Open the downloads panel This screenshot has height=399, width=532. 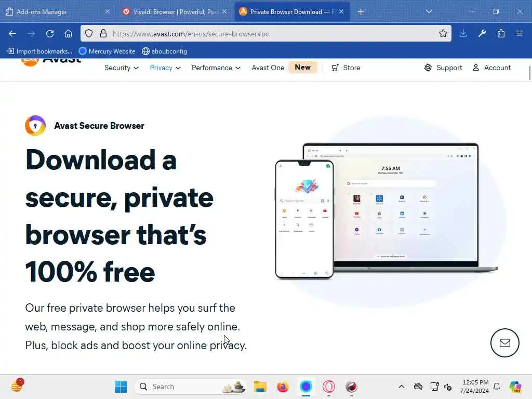tap(463, 34)
